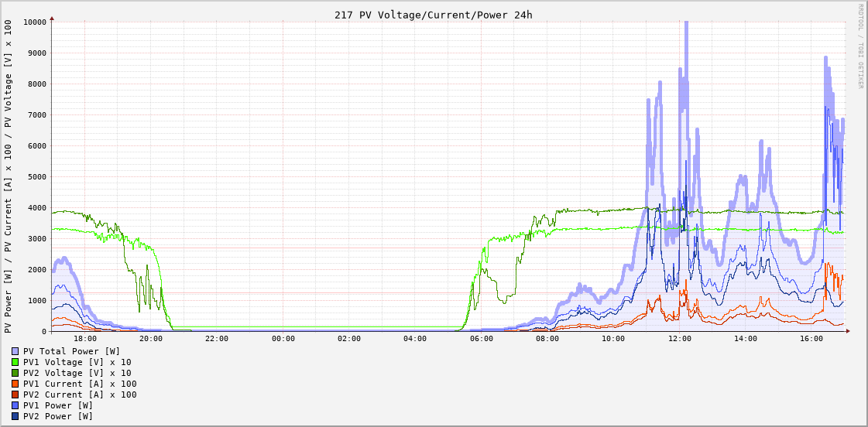The image size is (868, 427).
Task: Click the PV2 Current red legend swatch
Action: (15, 395)
